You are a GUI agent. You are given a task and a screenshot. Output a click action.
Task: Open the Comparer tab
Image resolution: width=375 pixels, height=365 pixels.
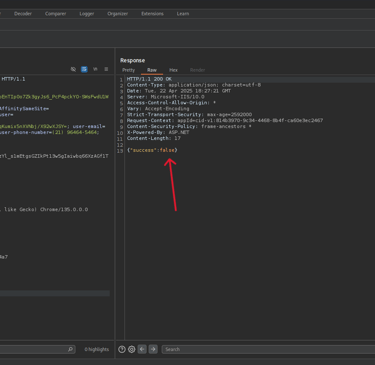[56, 14]
